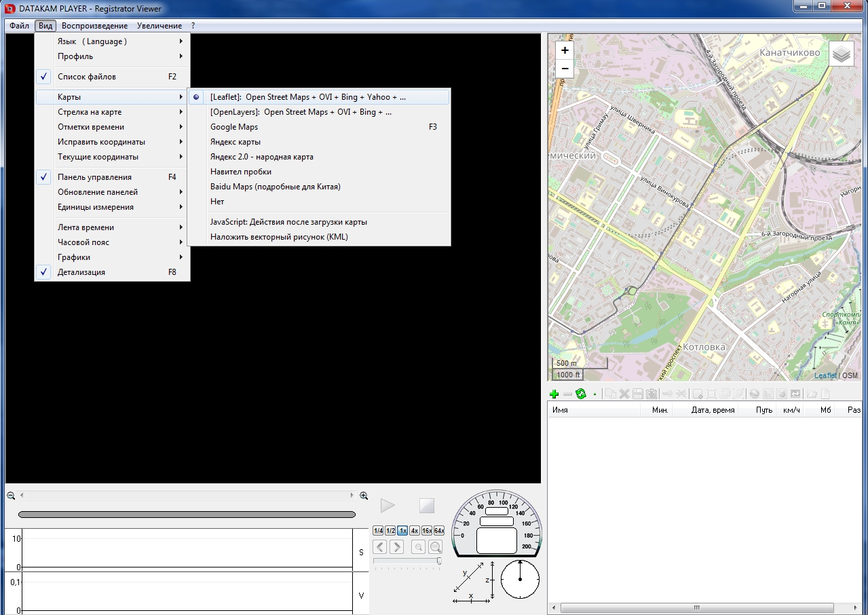Set playback speed to 4x
Viewport: 868px width, 615px height.
tap(414, 531)
